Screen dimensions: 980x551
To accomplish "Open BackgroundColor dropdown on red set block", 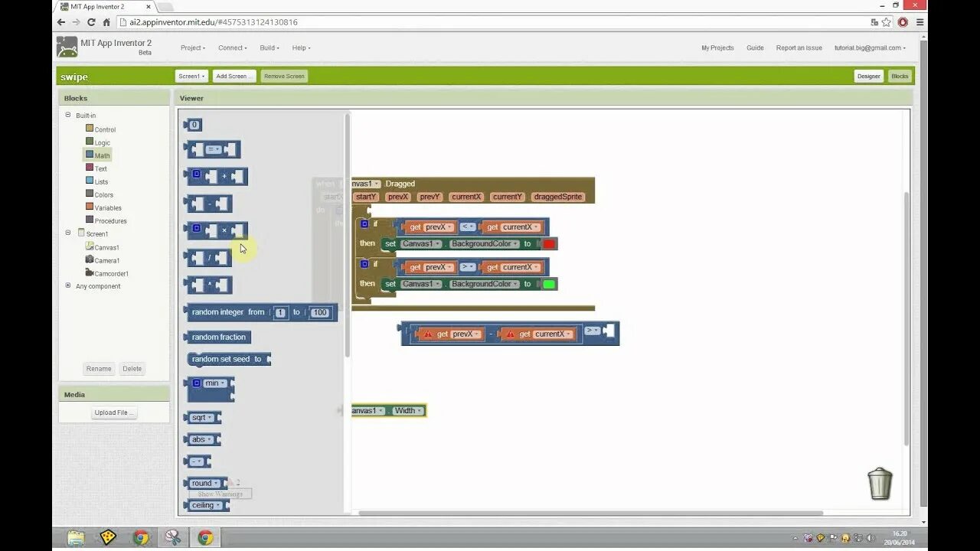I will click(483, 243).
